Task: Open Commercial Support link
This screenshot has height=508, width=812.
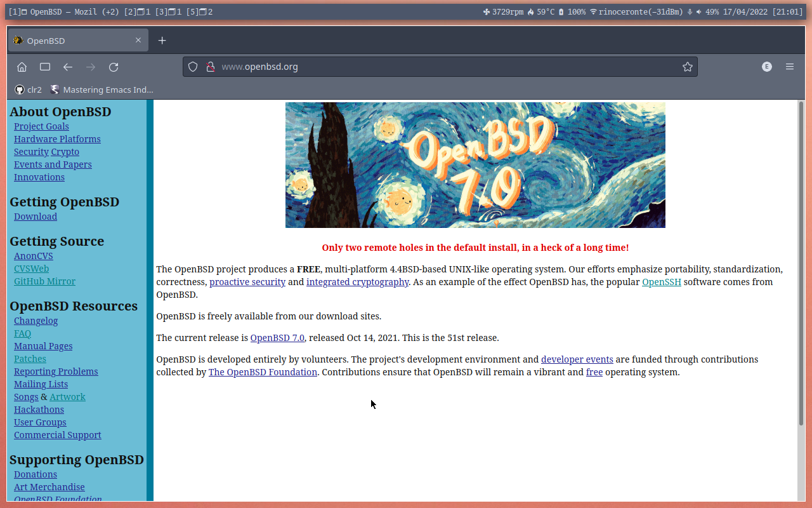Action: pyautogui.click(x=58, y=435)
